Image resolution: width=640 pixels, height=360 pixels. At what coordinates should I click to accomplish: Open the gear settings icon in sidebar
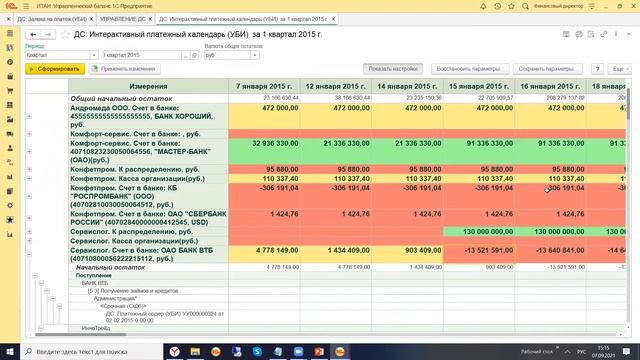tap(10, 205)
